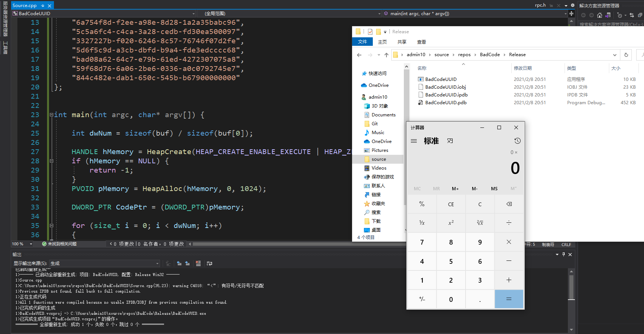Select BadCodeUUID.pdb file
Screen dimensions: 644x334
click(x=446, y=102)
